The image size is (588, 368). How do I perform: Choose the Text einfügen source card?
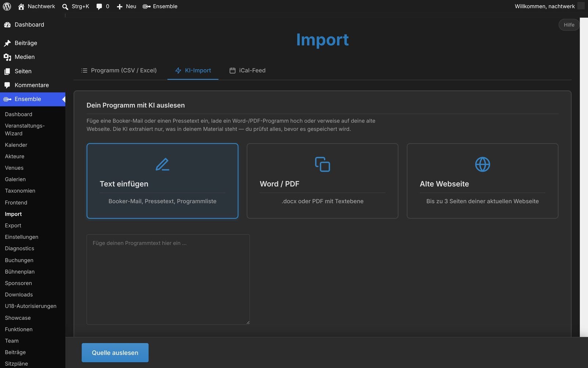click(162, 181)
